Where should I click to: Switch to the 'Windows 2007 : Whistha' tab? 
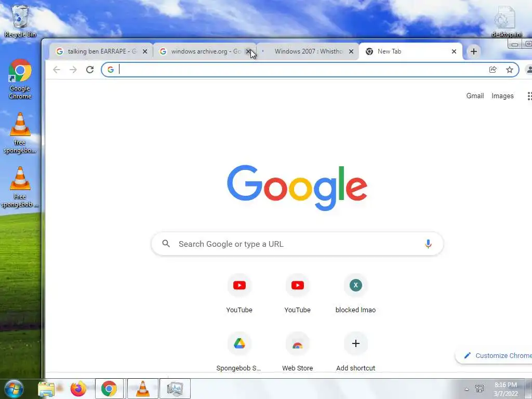(x=308, y=51)
